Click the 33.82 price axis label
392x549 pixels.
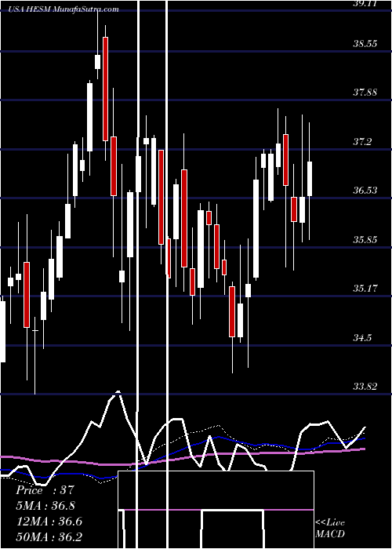(365, 387)
